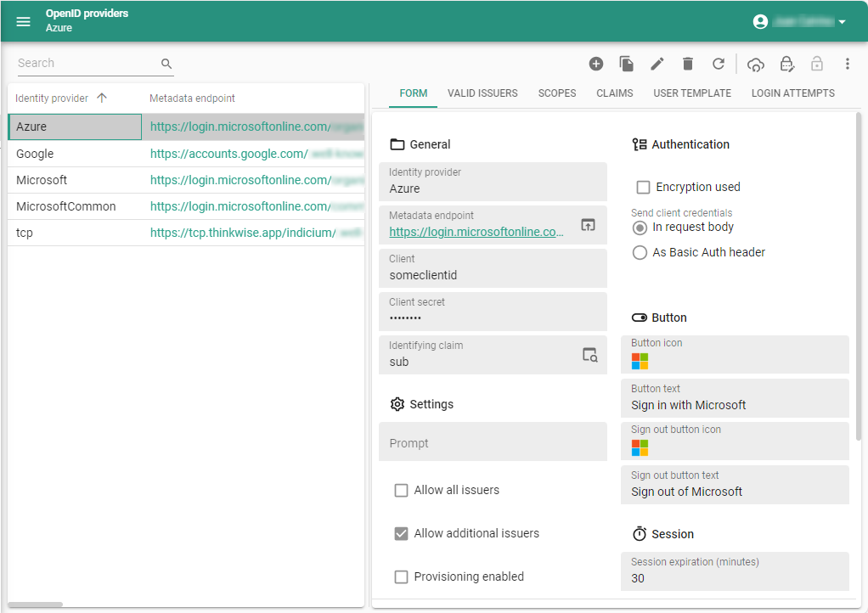Click the form's vertical scrollbar

[x=858, y=277]
